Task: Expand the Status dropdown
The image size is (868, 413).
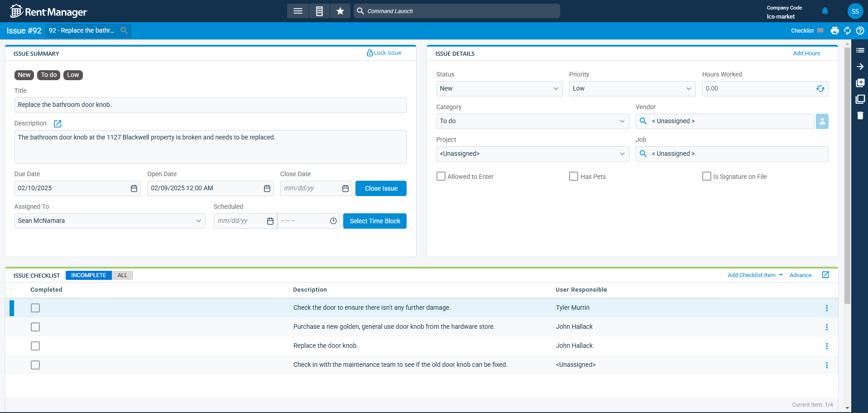Action: (499, 89)
